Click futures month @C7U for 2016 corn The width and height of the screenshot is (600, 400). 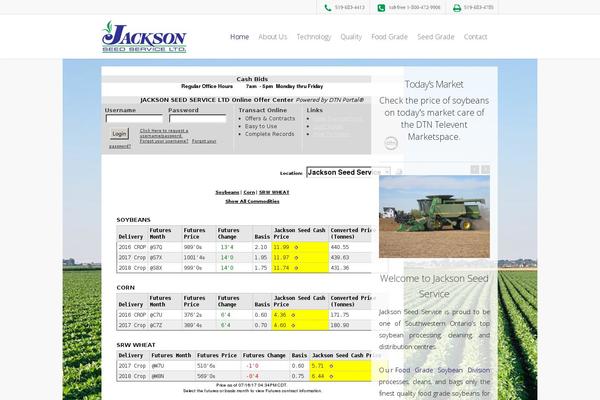click(x=156, y=315)
